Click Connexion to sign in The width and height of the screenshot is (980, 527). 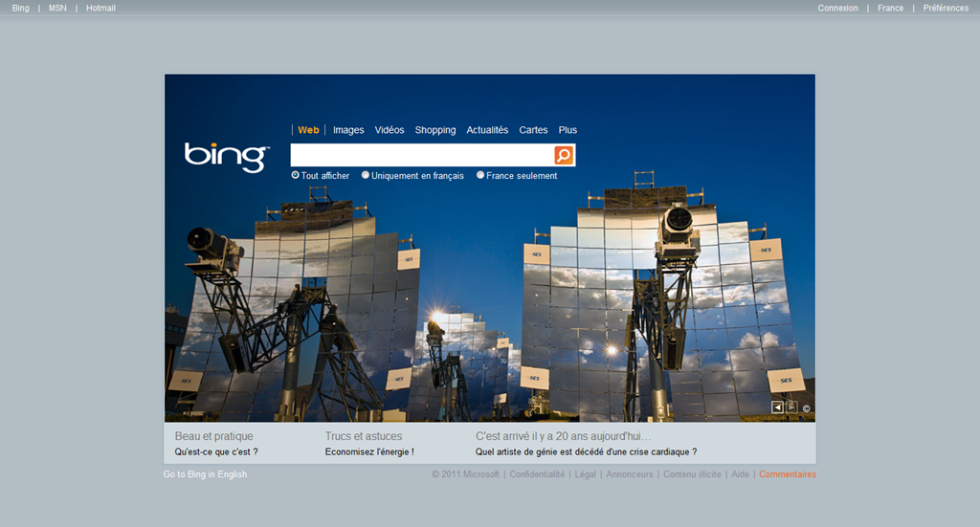(837, 8)
